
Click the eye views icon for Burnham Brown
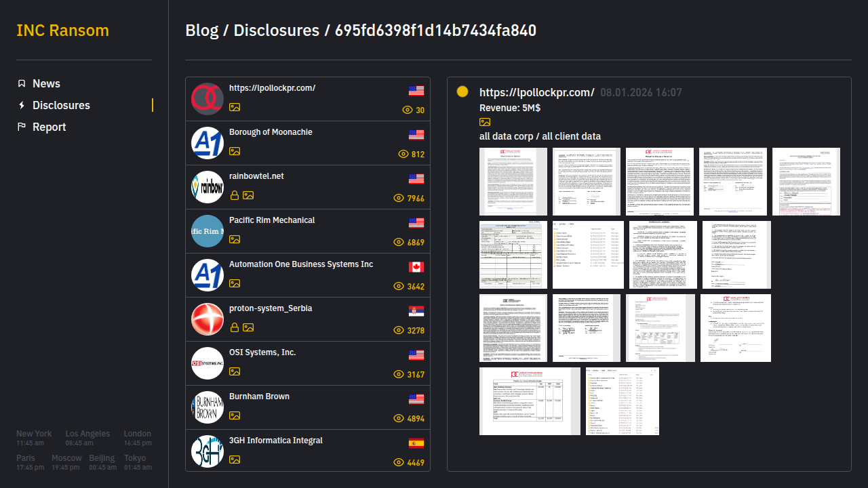[x=399, y=419]
